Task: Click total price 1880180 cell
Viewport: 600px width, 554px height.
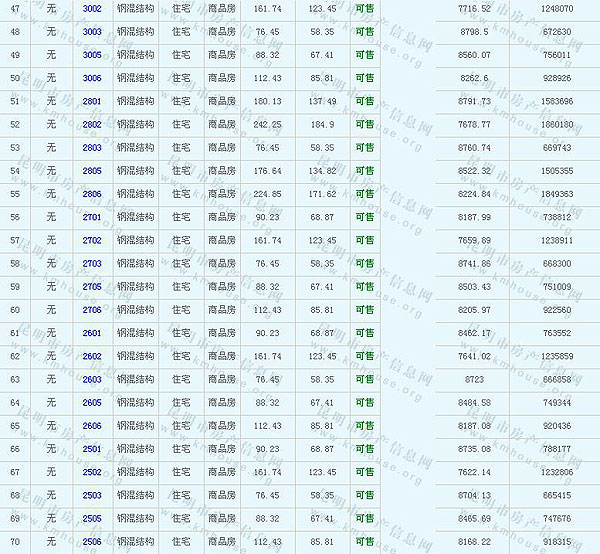Action: (556, 124)
